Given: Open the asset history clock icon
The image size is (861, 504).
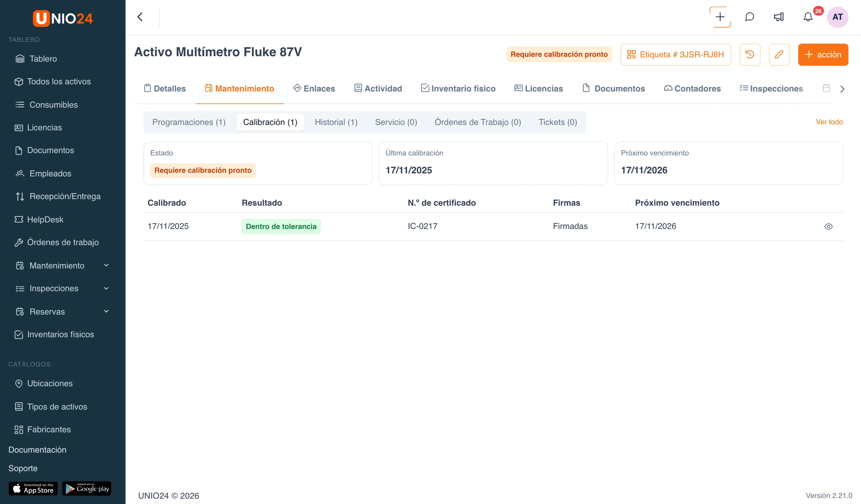Looking at the screenshot, I should [749, 54].
